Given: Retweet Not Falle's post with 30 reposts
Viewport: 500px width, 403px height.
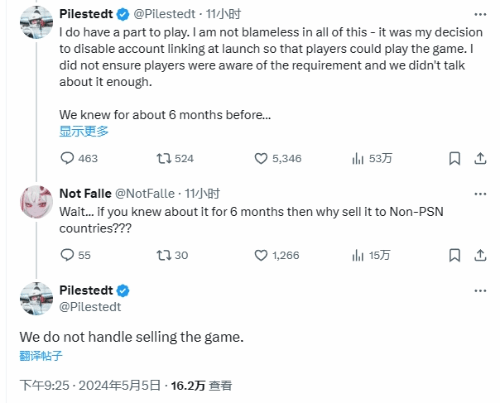Looking at the screenshot, I should click(172, 255).
